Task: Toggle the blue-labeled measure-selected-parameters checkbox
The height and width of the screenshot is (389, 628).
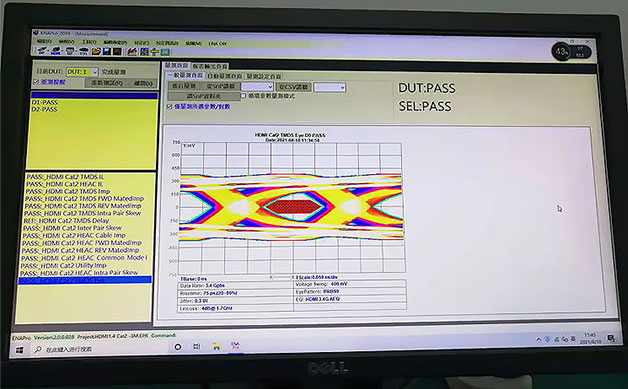Action: pyautogui.click(x=169, y=107)
